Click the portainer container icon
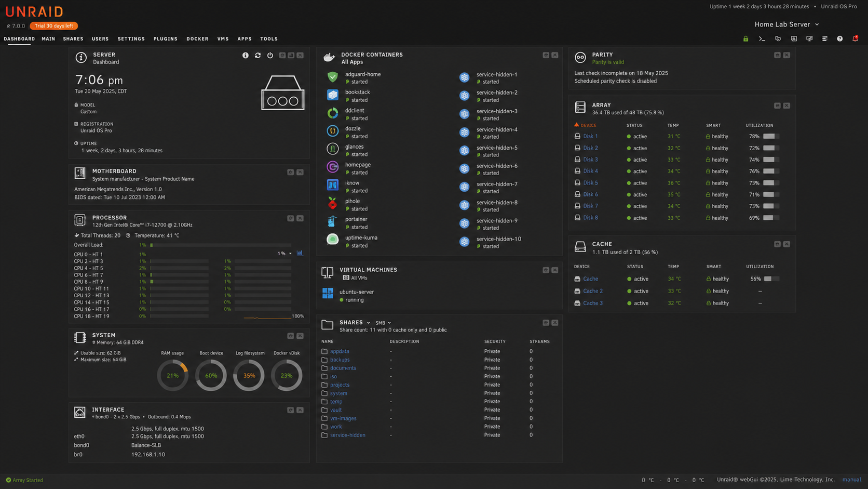 pyautogui.click(x=333, y=221)
